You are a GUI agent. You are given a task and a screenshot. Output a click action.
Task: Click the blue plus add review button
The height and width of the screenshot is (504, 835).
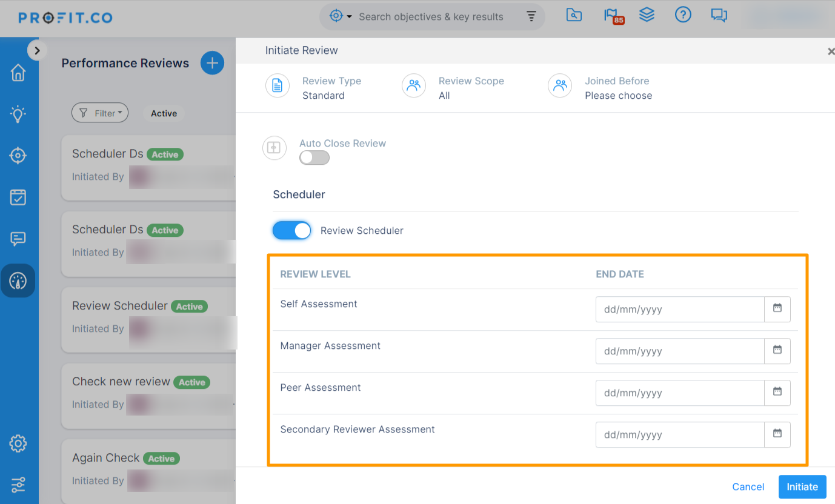click(212, 63)
